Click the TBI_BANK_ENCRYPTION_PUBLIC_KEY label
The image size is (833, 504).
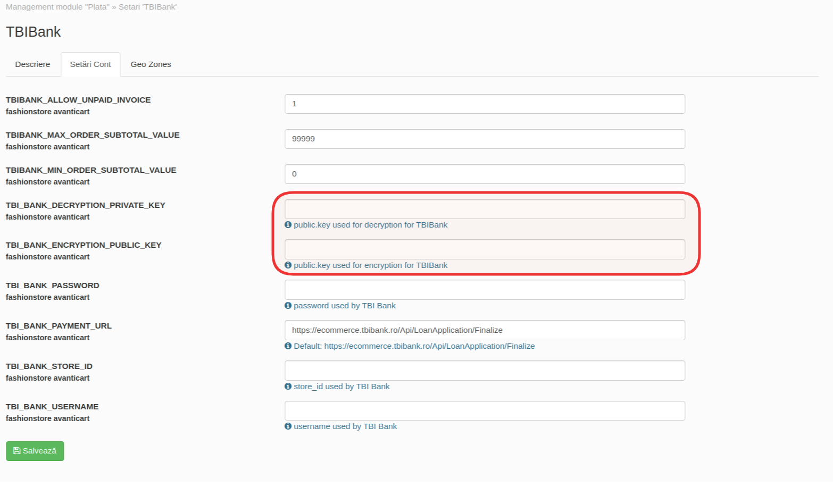pos(84,245)
